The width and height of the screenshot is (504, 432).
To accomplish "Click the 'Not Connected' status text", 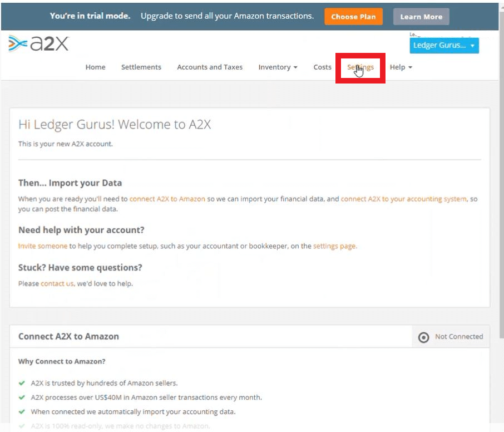I will 459,336.
